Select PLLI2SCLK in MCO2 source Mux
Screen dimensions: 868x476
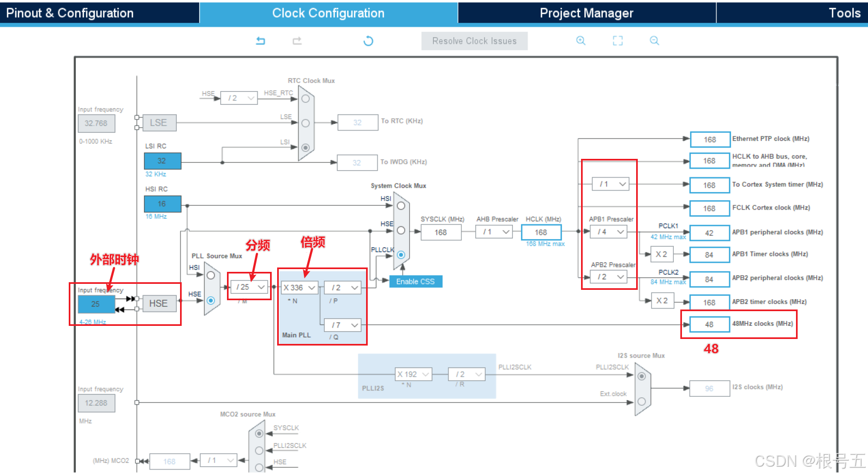coord(259,450)
